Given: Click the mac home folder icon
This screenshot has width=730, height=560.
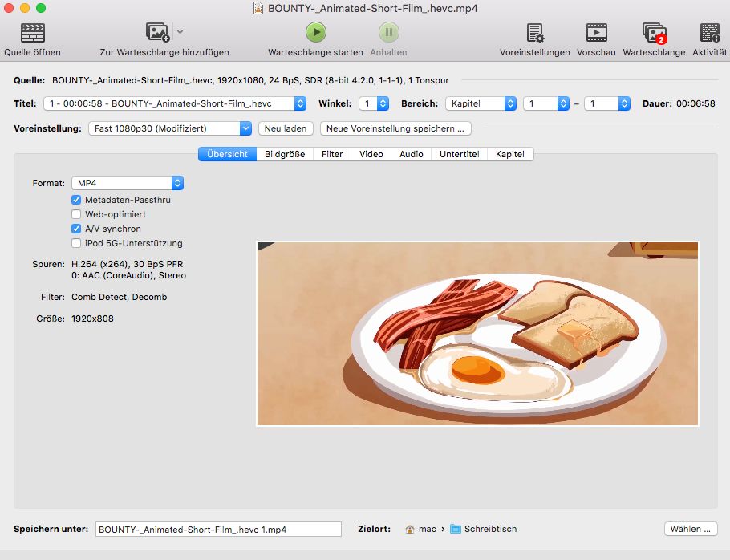Looking at the screenshot, I should point(410,530).
